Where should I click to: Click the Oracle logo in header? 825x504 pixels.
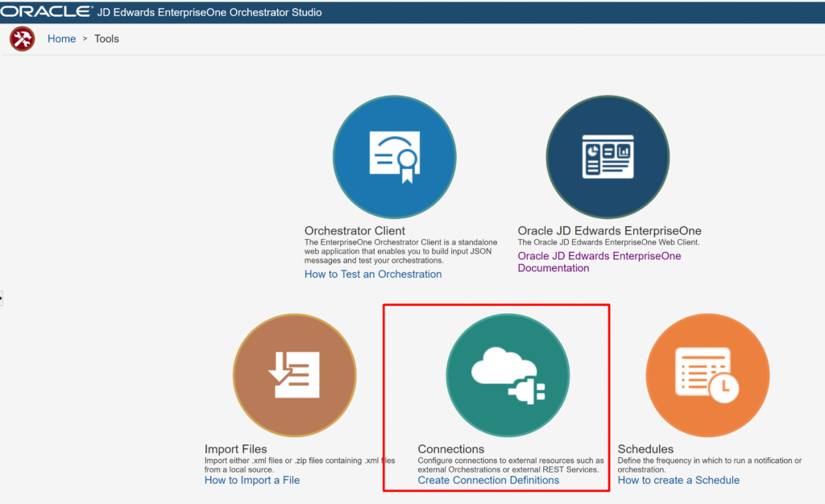[x=46, y=11]
